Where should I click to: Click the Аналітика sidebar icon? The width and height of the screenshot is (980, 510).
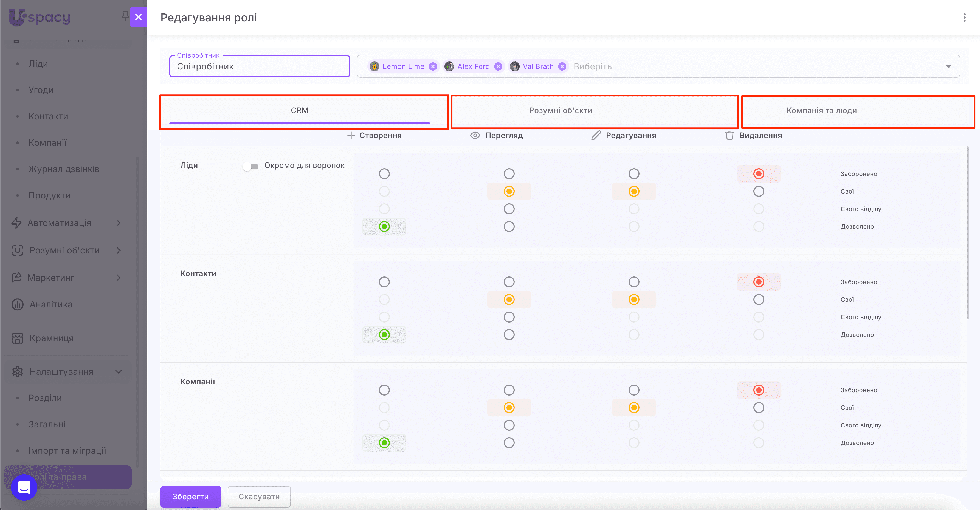coord(18,304)
